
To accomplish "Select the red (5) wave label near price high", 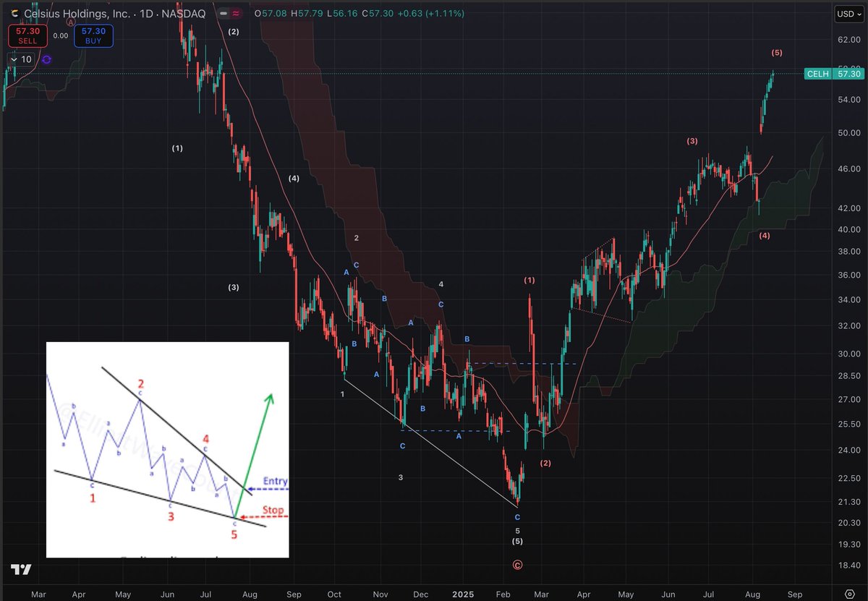I will tap(777, 53).
